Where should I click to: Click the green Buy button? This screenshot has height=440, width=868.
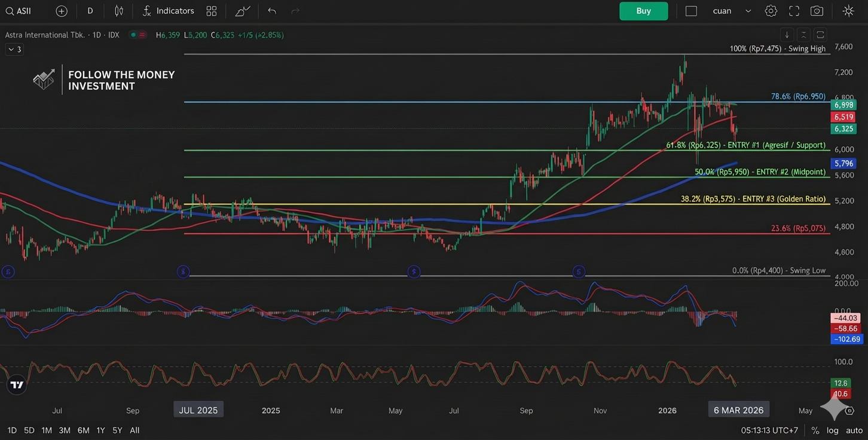[x=643, y=11]
